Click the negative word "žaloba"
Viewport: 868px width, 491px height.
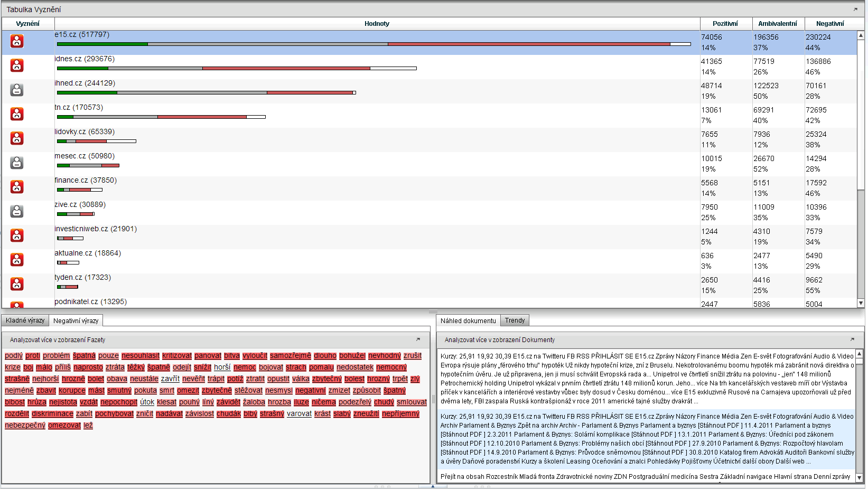tap(254, 402)
